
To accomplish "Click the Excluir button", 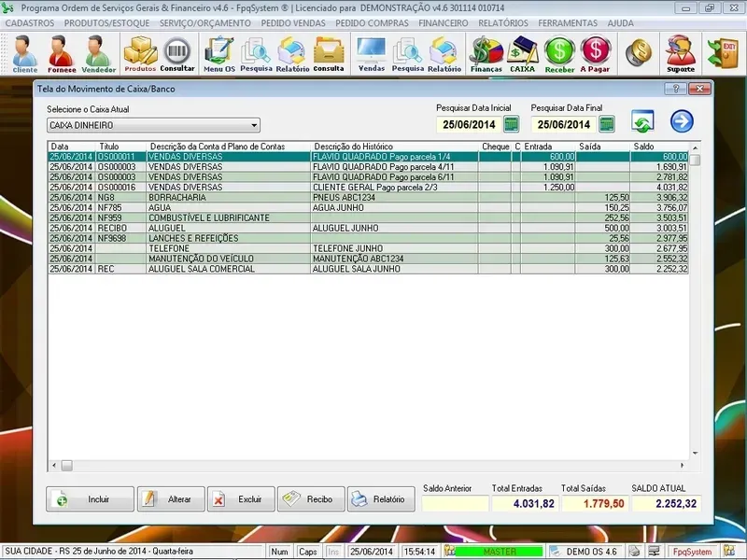I will 241,499.
